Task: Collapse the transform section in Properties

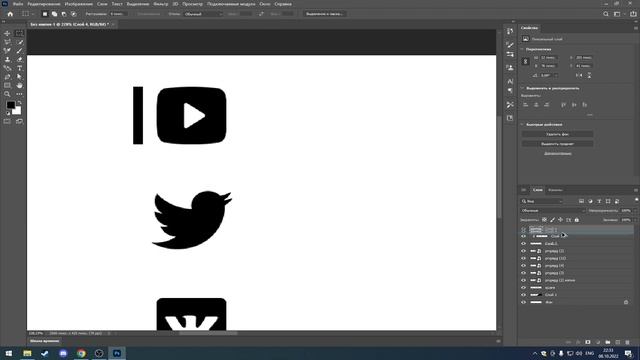Action: pos(522,49)
